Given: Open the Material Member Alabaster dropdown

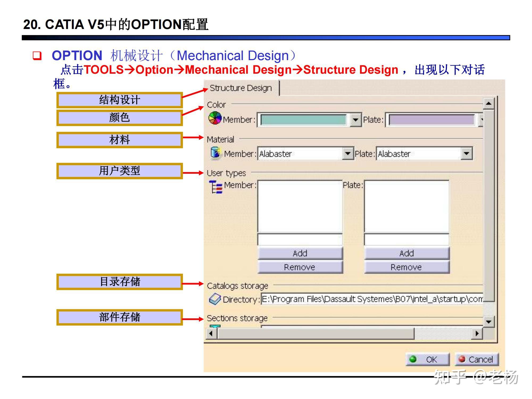Looking at the screenshot, I should pos(348,153).
